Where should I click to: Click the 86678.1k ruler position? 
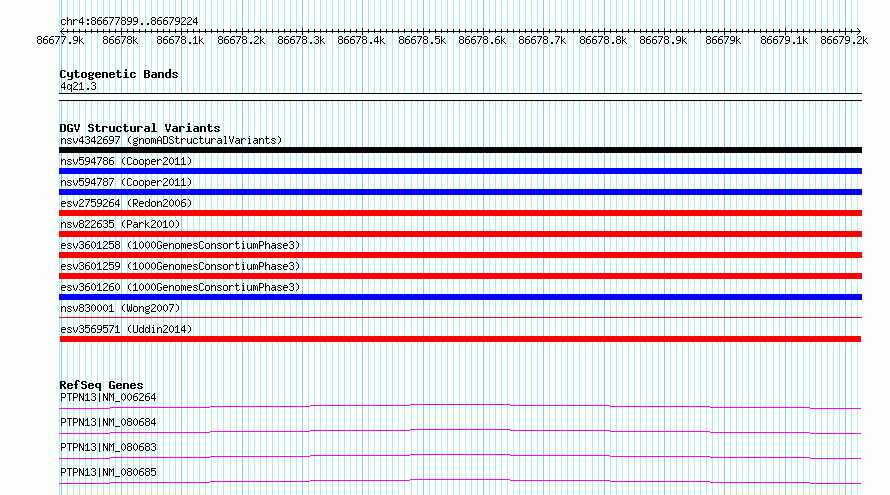point(180,40)
